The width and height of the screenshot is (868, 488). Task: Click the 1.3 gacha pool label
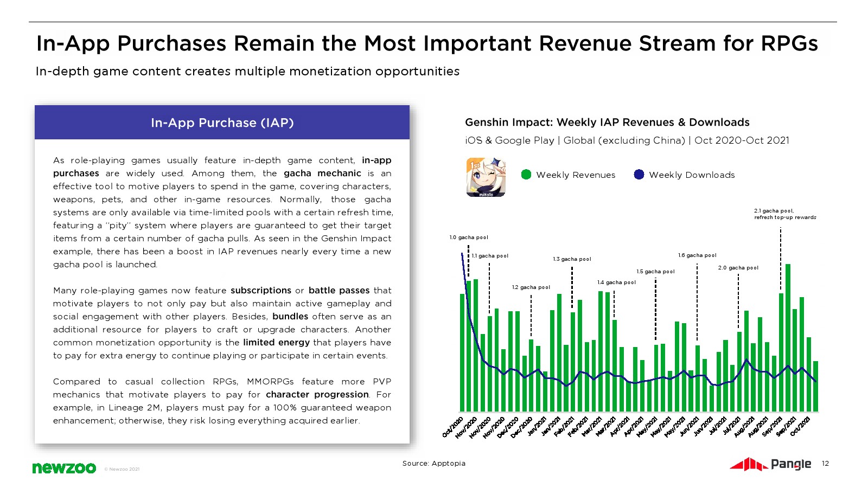point(572,259)
